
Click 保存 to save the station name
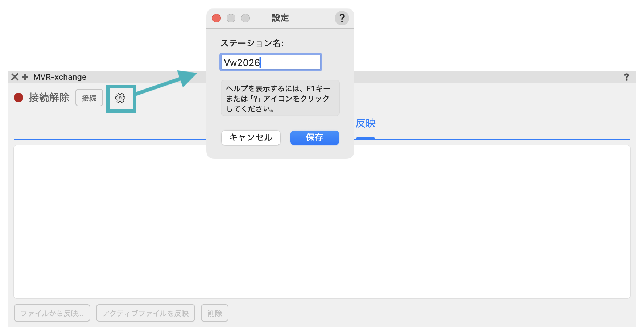pos(314,138)
